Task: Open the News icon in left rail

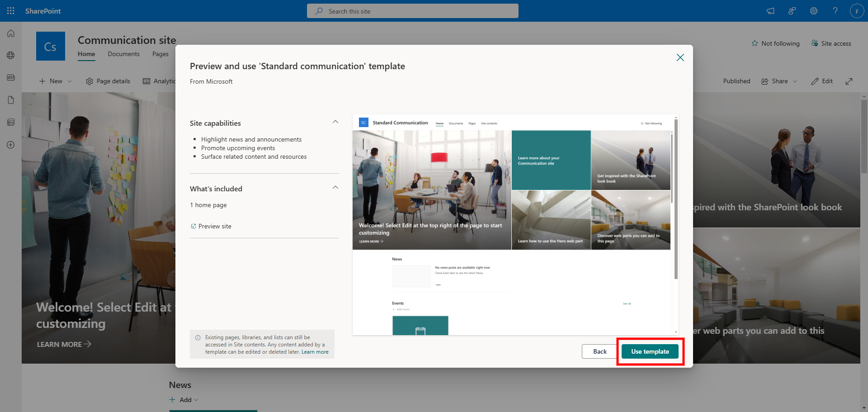Action: (11, 77)
